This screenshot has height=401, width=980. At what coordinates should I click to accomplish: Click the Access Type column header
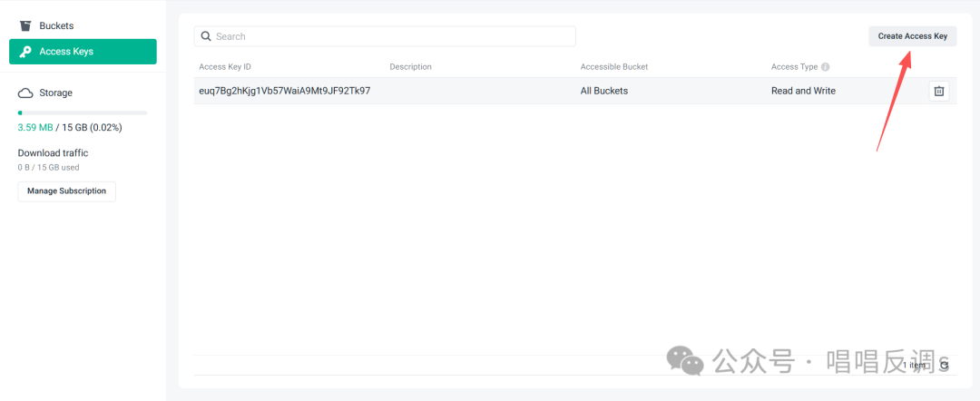794,67
